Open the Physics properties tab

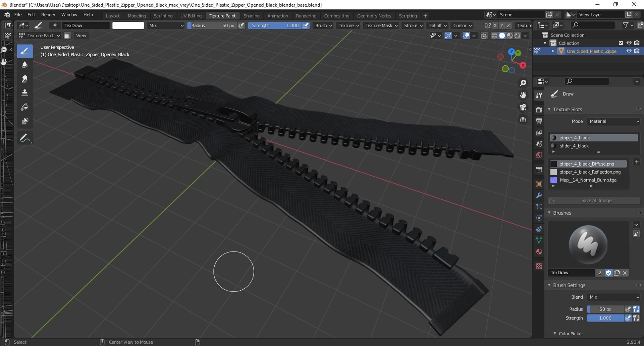[x=539, y=218]
